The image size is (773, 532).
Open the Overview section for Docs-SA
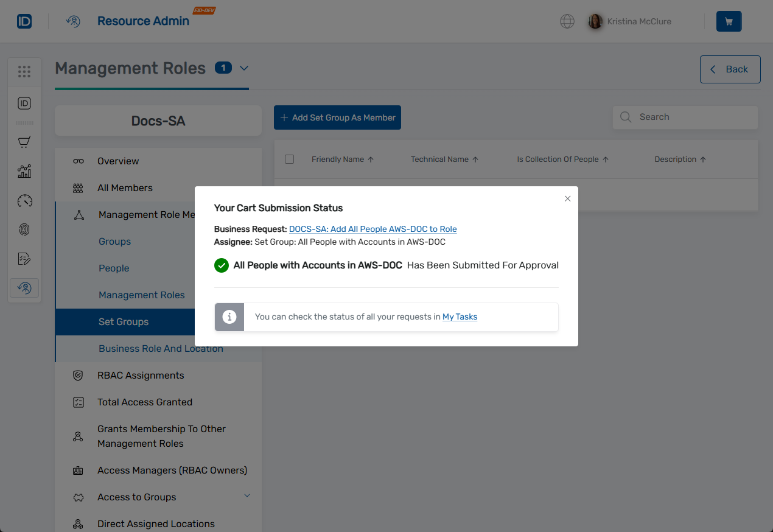117,161
